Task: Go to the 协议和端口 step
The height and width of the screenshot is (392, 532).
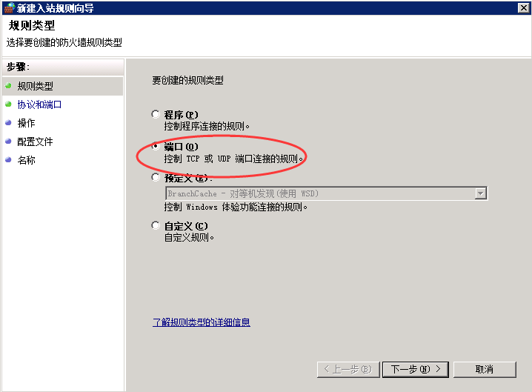Action: pyautogui.click(x=39, y=104)
